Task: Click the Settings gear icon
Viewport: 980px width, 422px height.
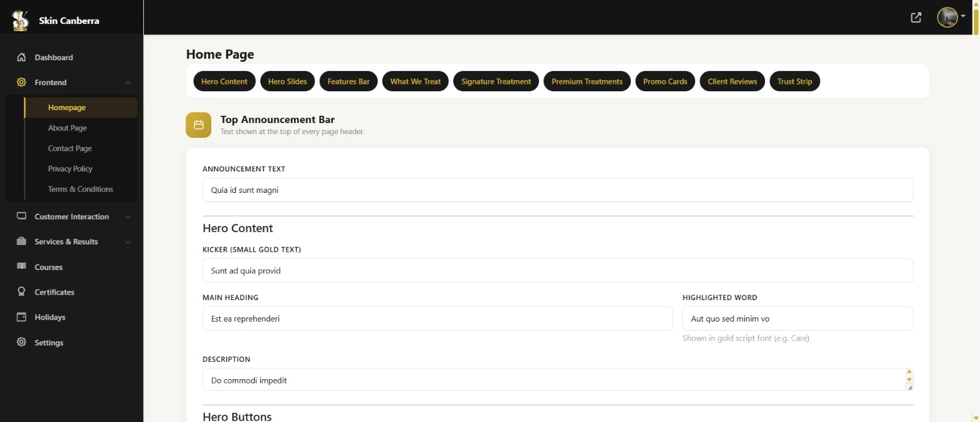Action: point(21,342)
